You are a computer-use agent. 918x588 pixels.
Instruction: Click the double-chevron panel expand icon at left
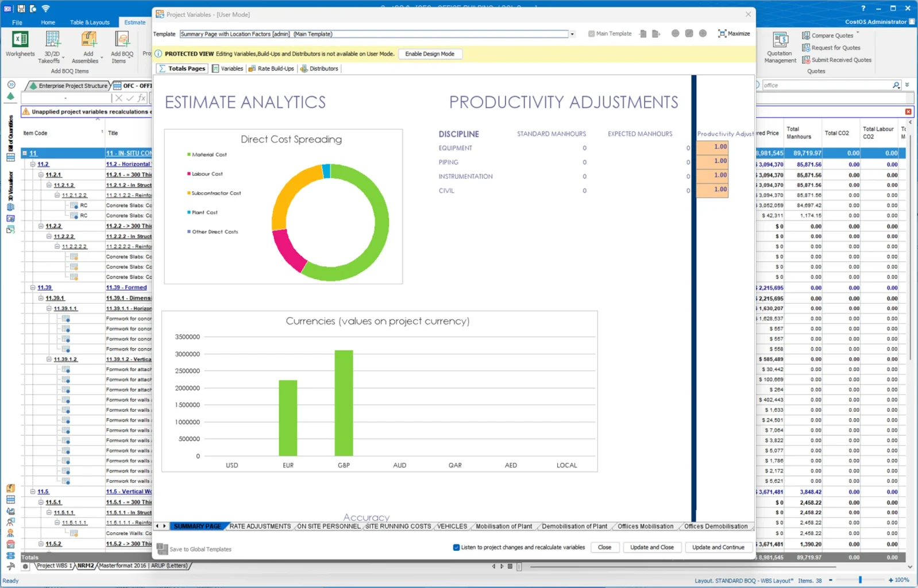11,84
